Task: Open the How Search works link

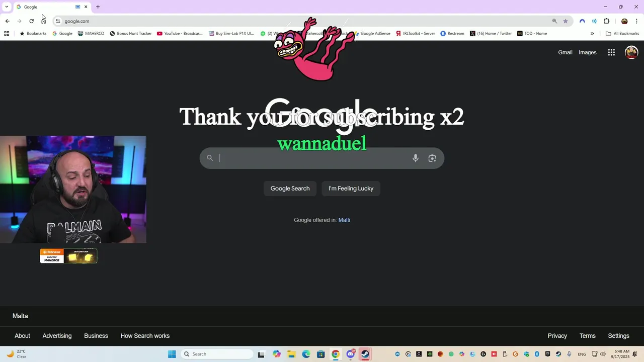Action: 145,336
